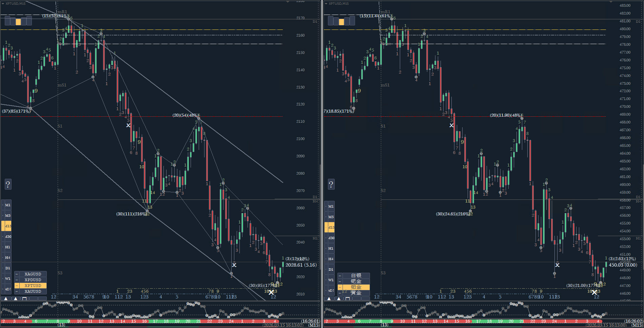Screen dimensions: 644x328
Task: Toggle the dot cell beside M1 in left chart
Action: tap(3, 205)
